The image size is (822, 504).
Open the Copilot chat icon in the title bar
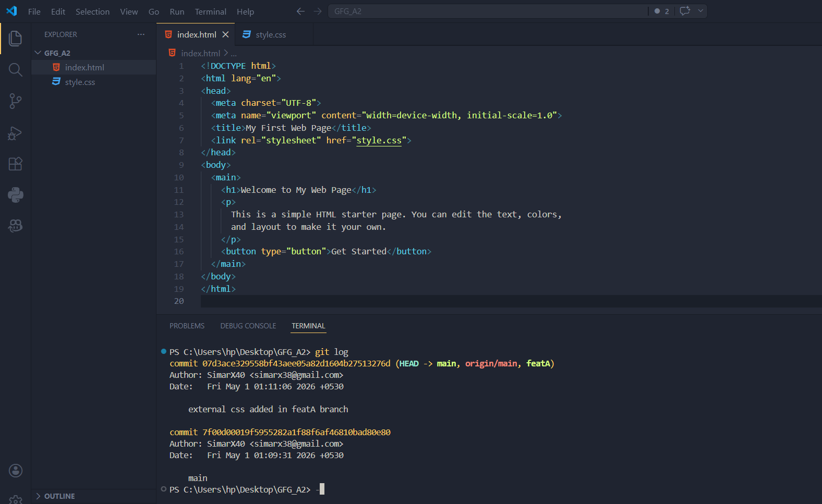click(x=685, y=11)
